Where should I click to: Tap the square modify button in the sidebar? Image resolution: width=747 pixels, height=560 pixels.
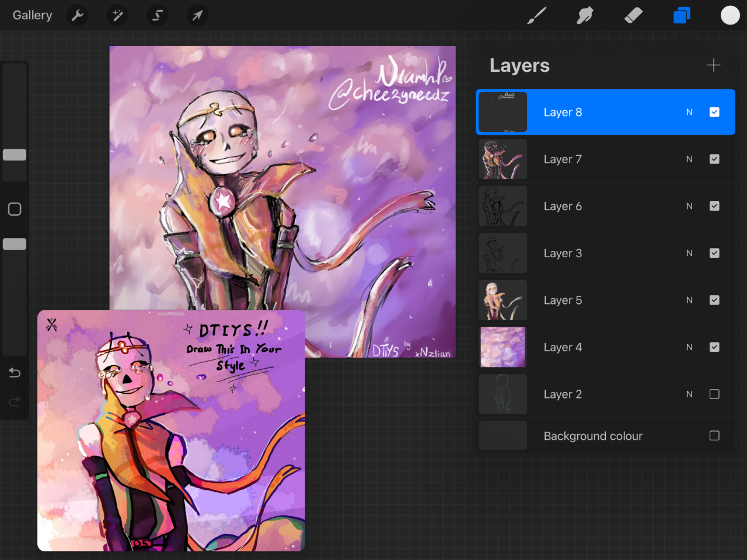click(15, 209)
